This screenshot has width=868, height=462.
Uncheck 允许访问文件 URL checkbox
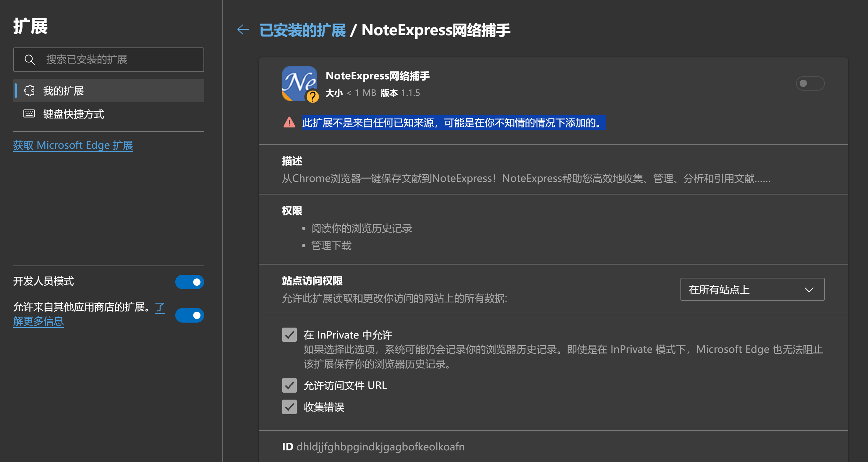click(289, 385)
